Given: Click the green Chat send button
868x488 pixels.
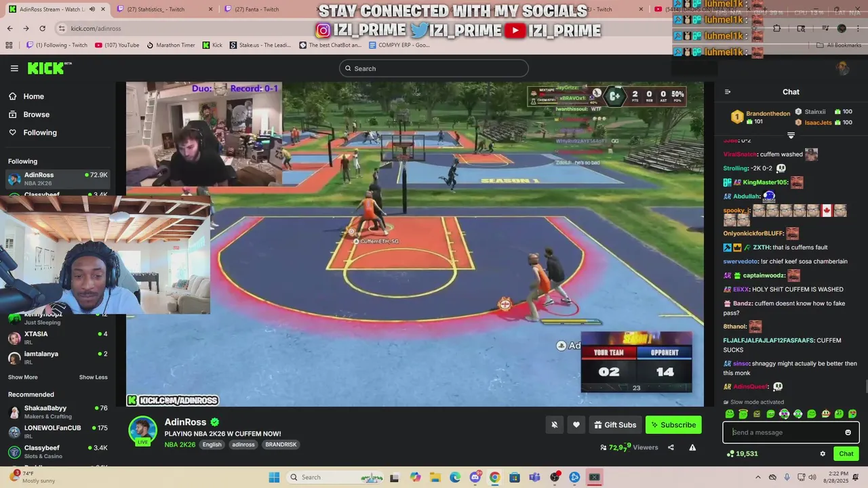Looking at the screenshot, I should point(846,454).
